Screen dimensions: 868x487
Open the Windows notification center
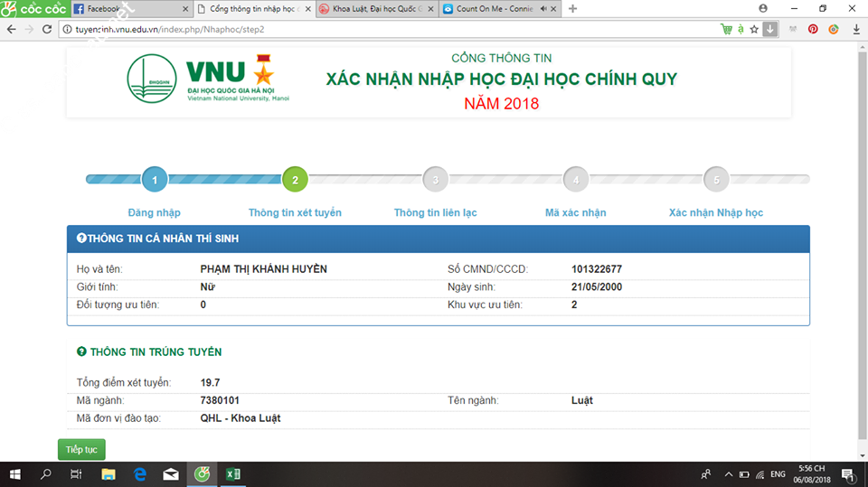point(847,474)
